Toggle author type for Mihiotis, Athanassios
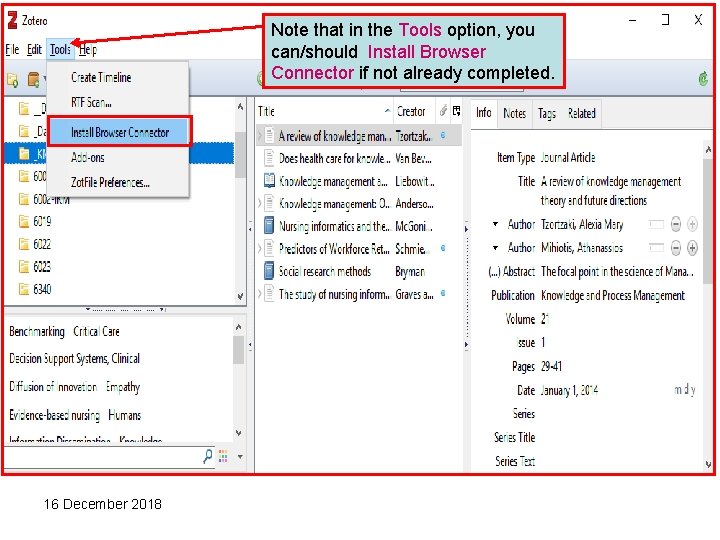Screen dimensions: 720x540 (495, 248)
